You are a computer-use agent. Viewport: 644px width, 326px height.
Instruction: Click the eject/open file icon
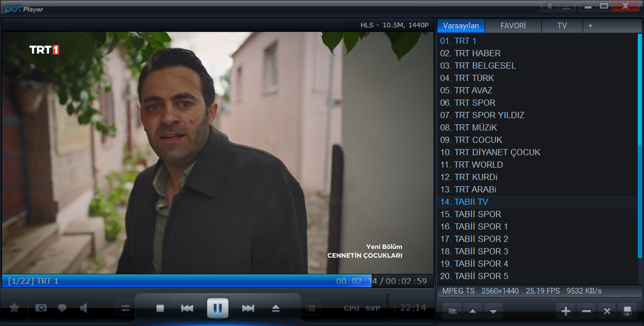pos(276,308)
